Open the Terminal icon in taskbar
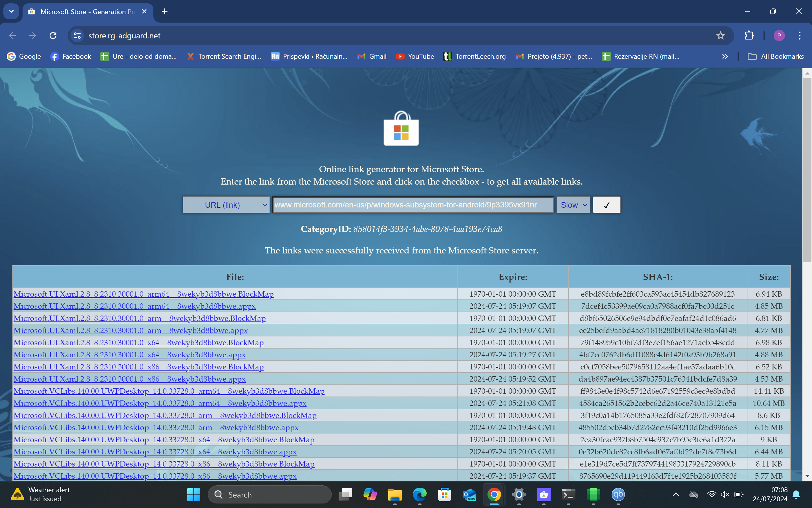This screenshot has height=508, width=812. [x=568, y=494]
